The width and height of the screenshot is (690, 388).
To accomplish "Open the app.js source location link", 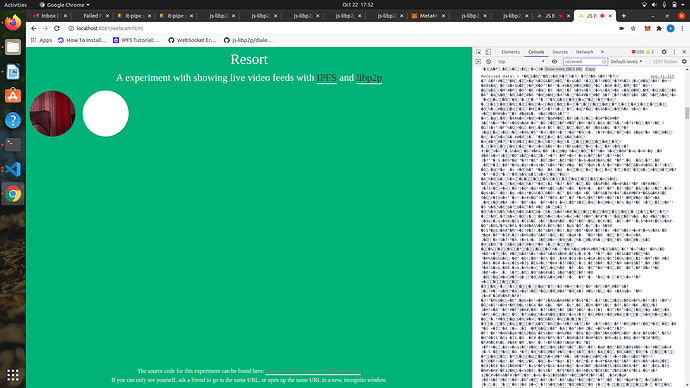I will (662, 77).
